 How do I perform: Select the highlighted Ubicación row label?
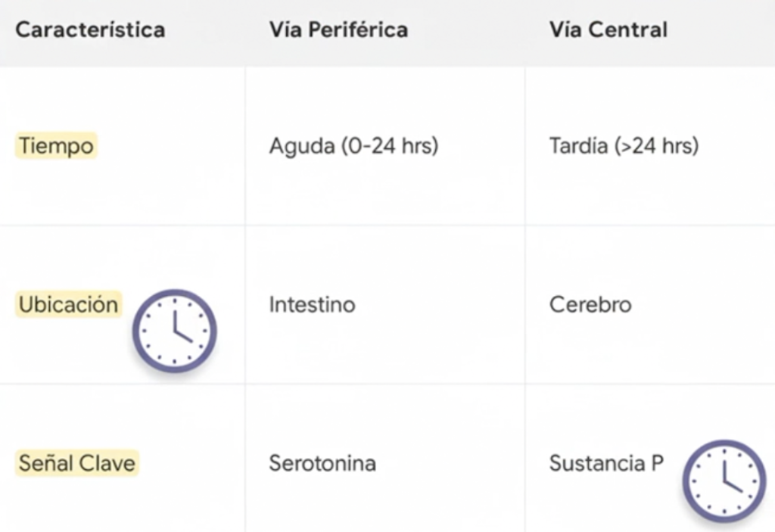[x=68, y=304]
